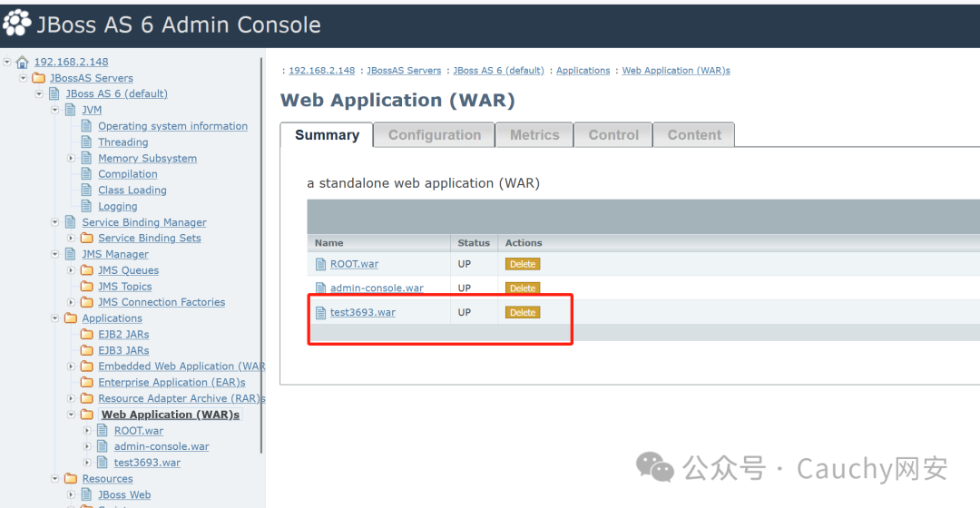Click JBossAS Servers breadcrumb link
The height and width of the screenshot is (508, 980).
tap(404, 71)
